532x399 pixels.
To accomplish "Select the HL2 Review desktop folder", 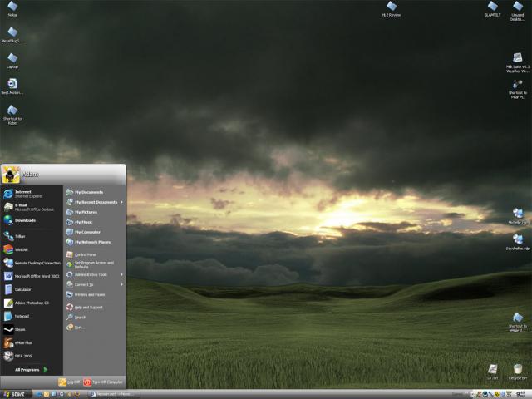I will 392,9.
